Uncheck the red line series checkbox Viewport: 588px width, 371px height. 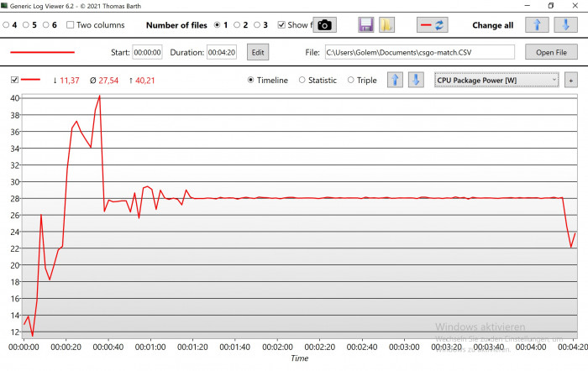click(14, 81)
